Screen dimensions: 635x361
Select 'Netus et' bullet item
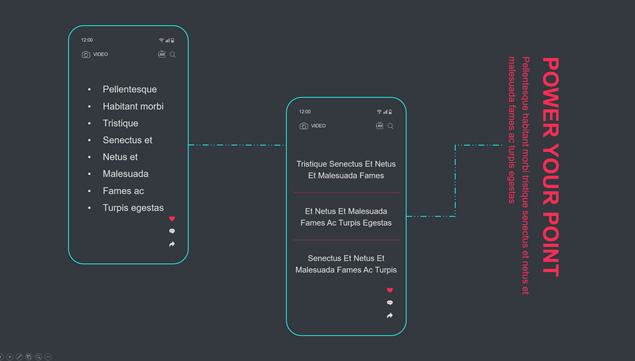[x=120, y=157]
